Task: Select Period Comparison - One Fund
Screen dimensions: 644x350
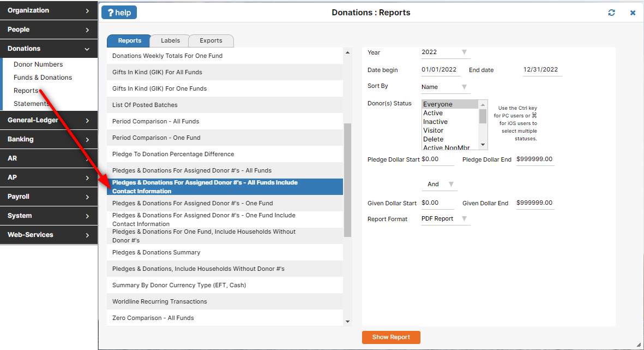Action: pyautogui.click(x=225, y=138)
